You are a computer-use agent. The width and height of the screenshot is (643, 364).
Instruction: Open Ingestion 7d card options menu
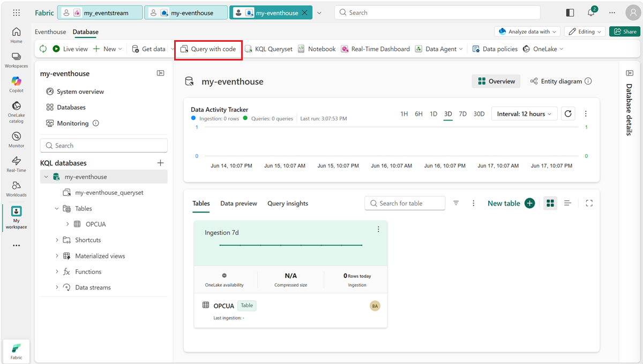378,229
